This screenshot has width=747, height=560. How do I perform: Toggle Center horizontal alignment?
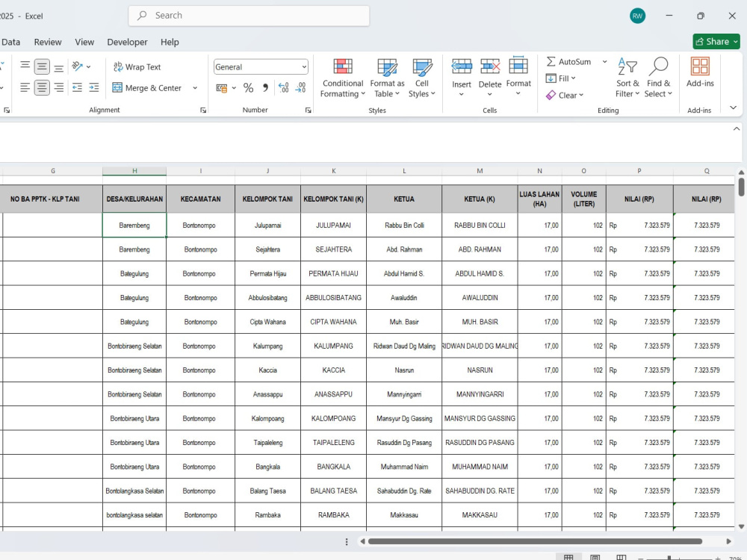coord(42,87)
